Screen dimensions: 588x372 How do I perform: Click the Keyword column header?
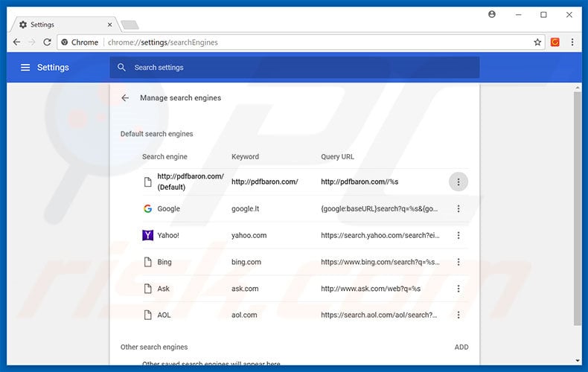click(x=246, y=157)
